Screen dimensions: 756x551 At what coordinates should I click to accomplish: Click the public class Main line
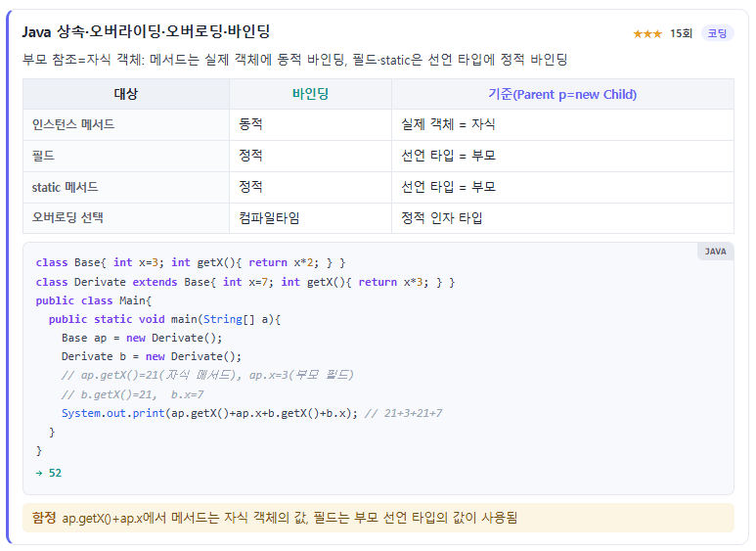pyautogui.click(x=94, y=300)
